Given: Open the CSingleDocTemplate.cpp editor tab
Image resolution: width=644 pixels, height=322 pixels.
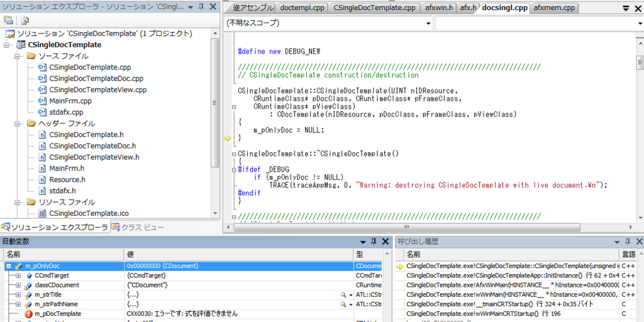Looking at the screenshot, I should click(375, 8).
